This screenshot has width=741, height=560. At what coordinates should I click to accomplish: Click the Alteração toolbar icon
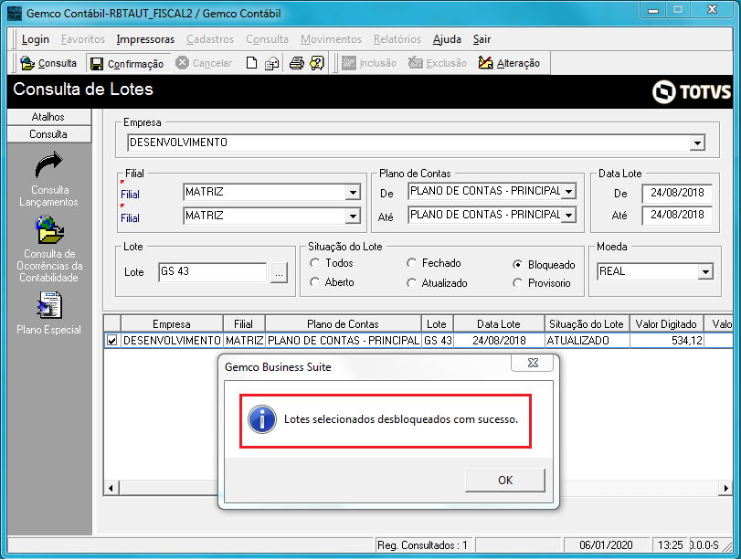[x=485, y=63]
